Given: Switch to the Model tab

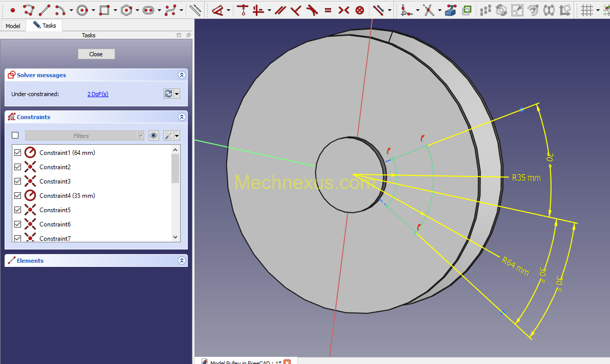Looking at the screenshot, I should 13,26.
